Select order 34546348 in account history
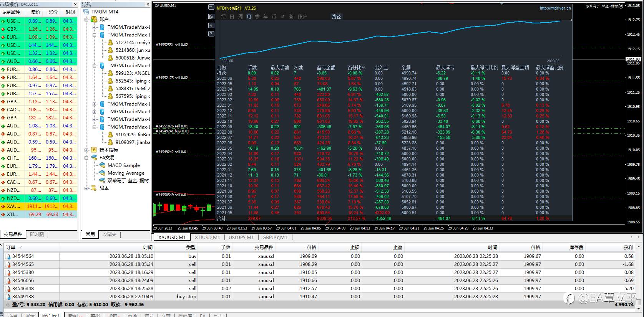The height and width of the screenshot is (317, 644). coord(320,289)
